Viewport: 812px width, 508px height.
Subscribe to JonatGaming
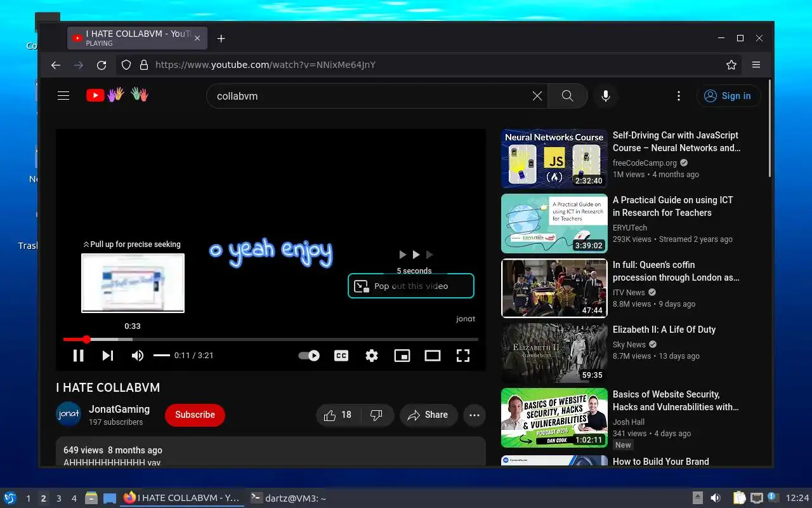pyautogui.click(x=195, y=415)
